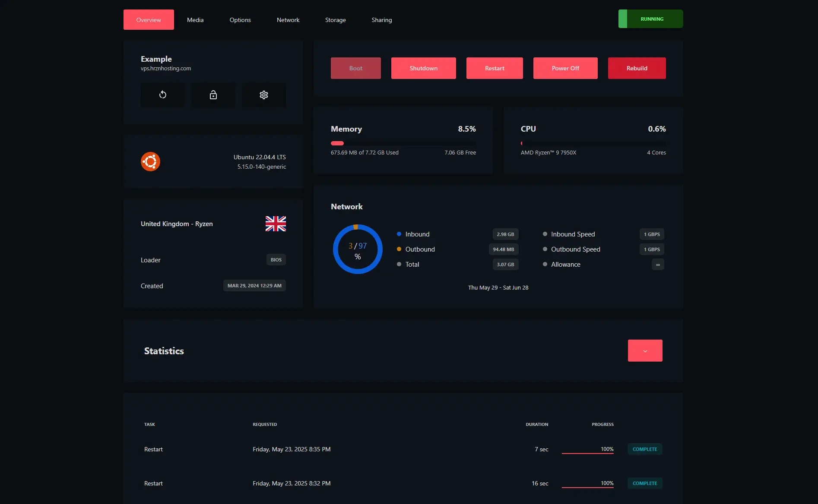The image size is (818, 504).
Task: Click the Memory usage progress bar
Action: (x=403, y=143)
